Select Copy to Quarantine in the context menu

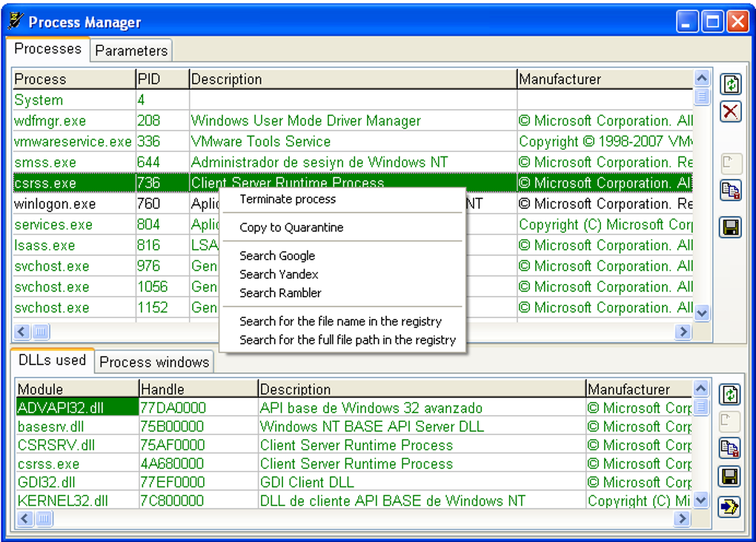coord(291,227)
